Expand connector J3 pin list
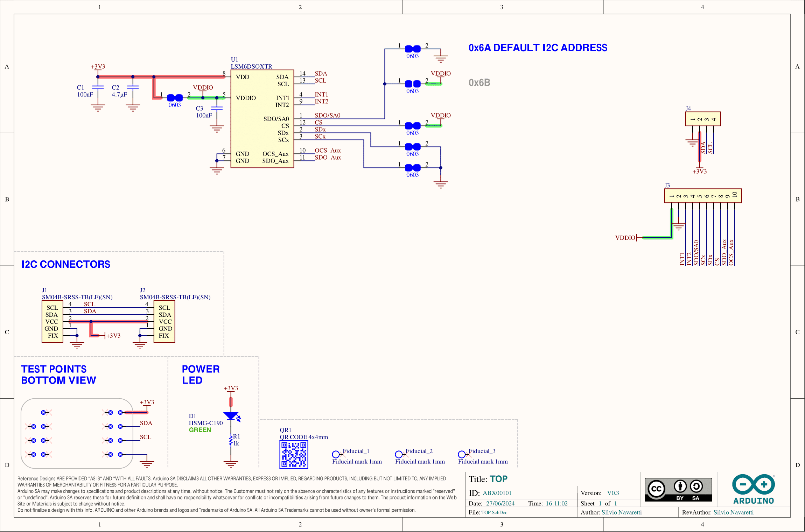The height and width of the screenshot is (532, 805). [x=702, y=196]
